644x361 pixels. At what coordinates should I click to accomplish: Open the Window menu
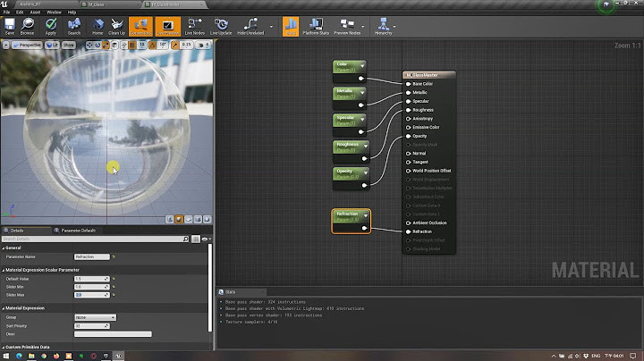tap(54, 13)
